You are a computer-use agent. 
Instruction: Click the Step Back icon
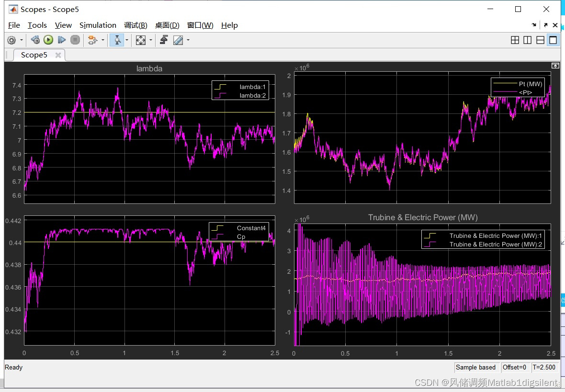click(x=35, y=40)
